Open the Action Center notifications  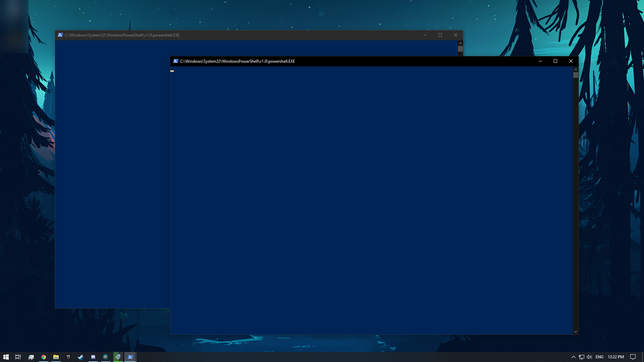click(633, 357)
